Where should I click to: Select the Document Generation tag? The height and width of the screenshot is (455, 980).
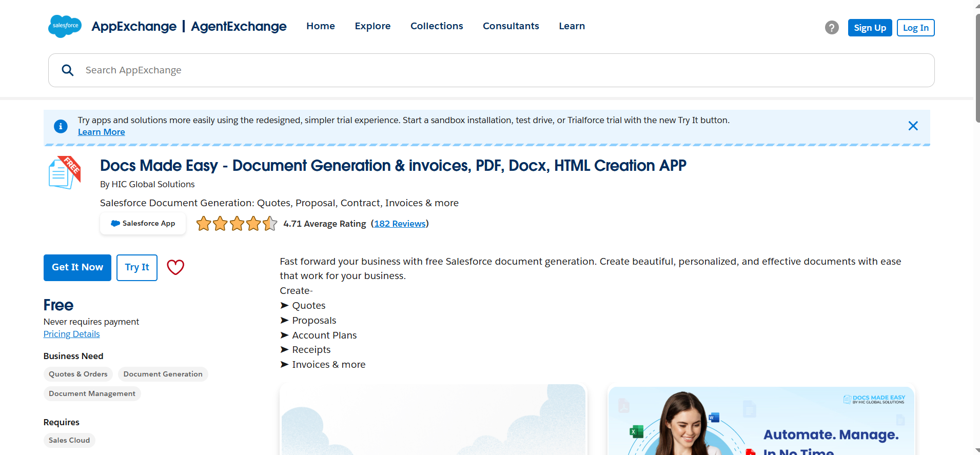click(163, 374)
